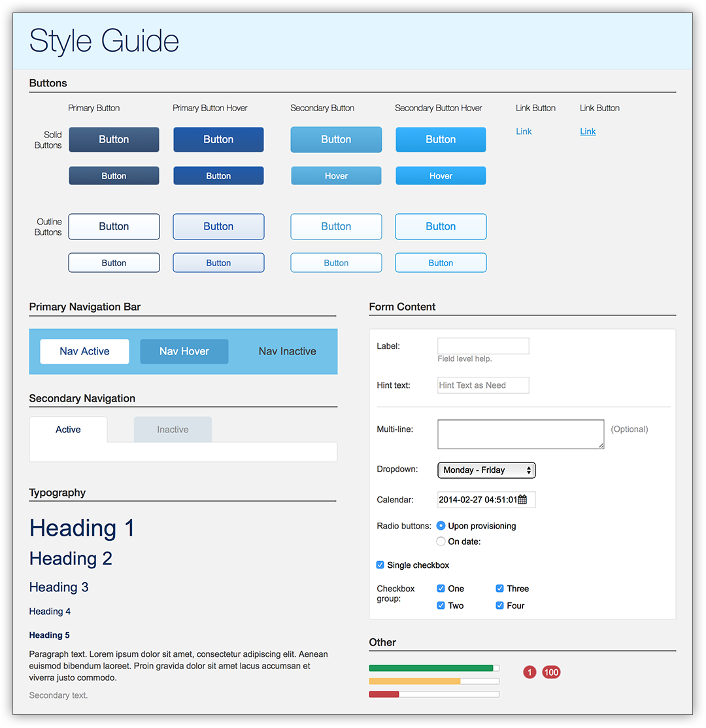Image resolution: width=706 pixels, height=728 pixels.
Task: Uncheck the "One" checkbox in Checkbox group
Action: point(441,588)
